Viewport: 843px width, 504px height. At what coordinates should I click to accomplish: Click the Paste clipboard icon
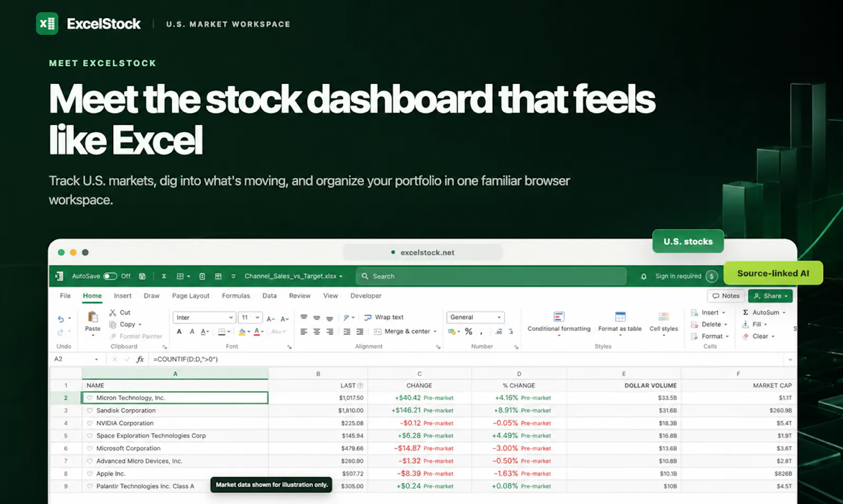tap(93, 317)
